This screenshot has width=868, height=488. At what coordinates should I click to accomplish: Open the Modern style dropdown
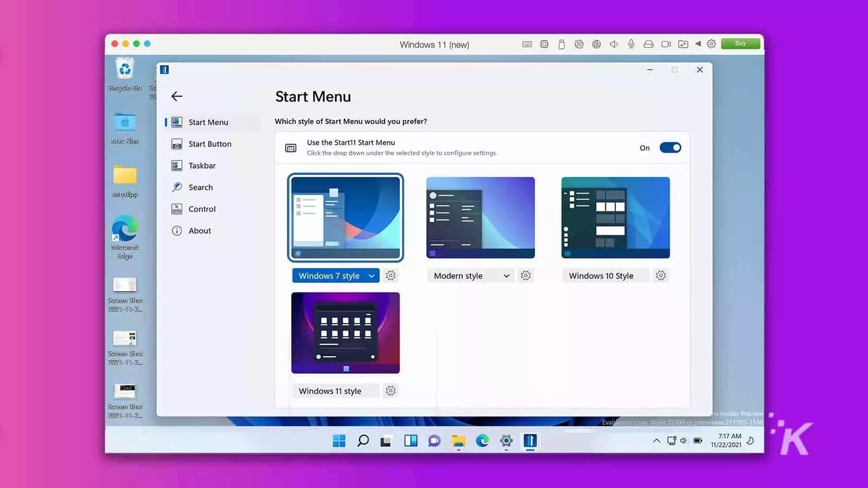470,275
